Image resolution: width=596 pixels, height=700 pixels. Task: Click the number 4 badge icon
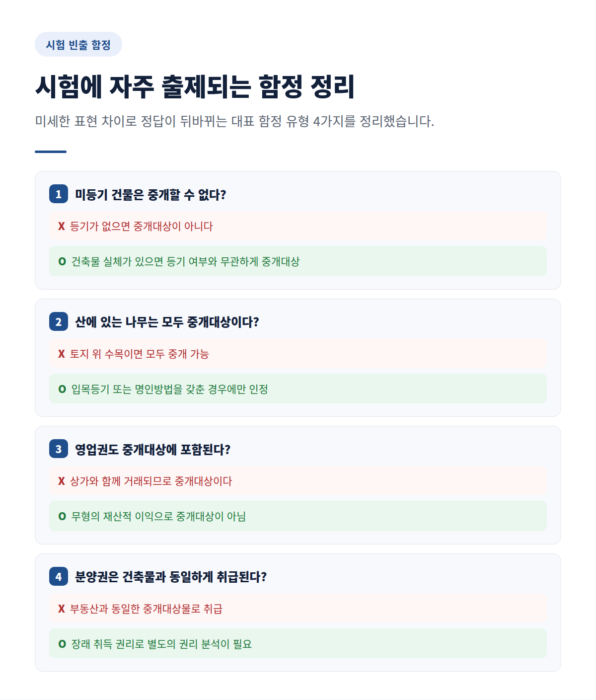[59, 576]
